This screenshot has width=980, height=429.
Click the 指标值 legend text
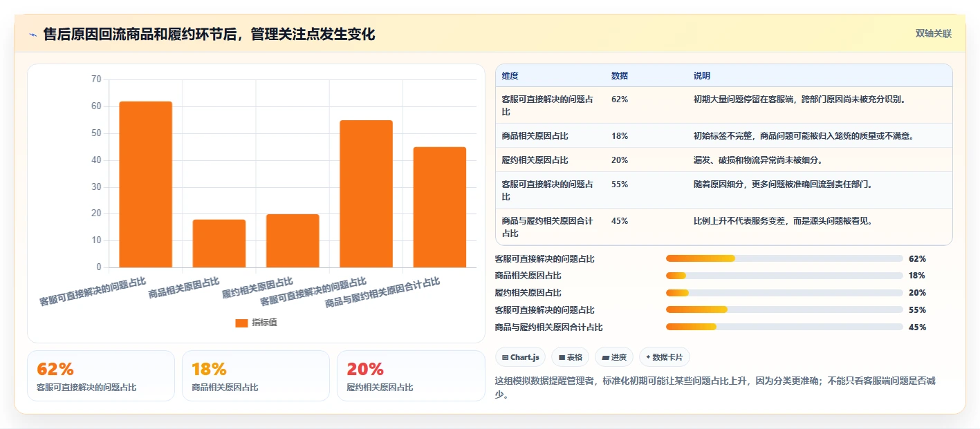(264, 323)
